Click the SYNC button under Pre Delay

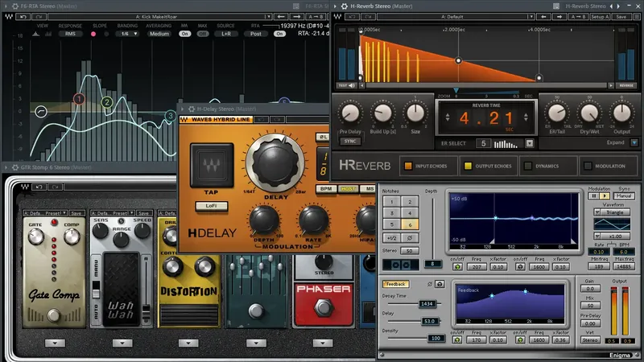(x=350, y=142)
